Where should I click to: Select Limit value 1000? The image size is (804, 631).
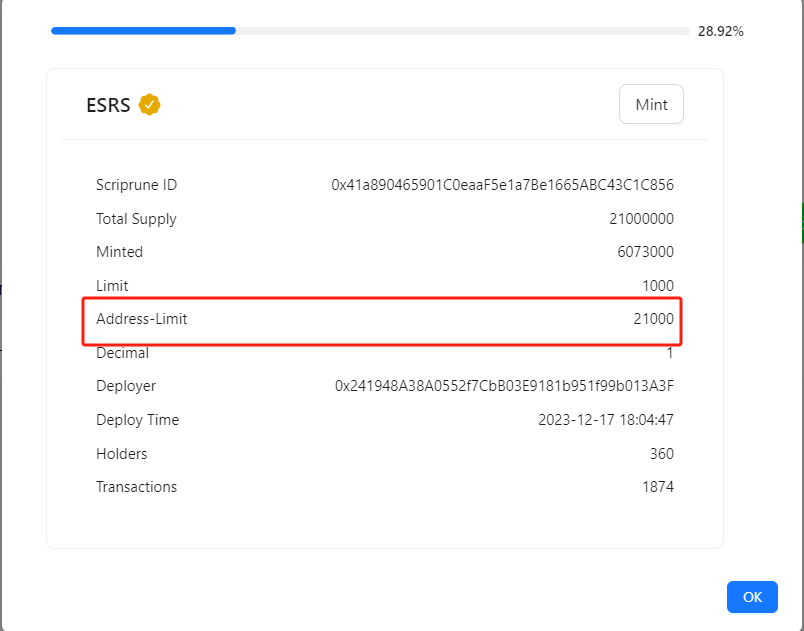[658, 286]
